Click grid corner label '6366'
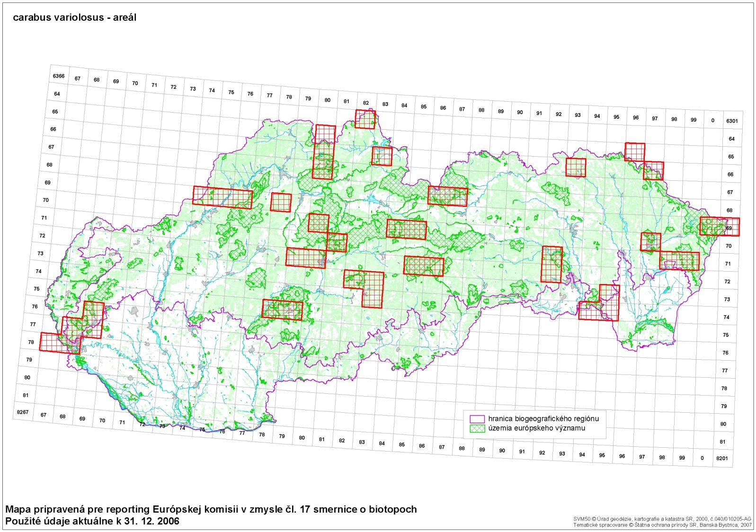 click(x=59, y=76)
